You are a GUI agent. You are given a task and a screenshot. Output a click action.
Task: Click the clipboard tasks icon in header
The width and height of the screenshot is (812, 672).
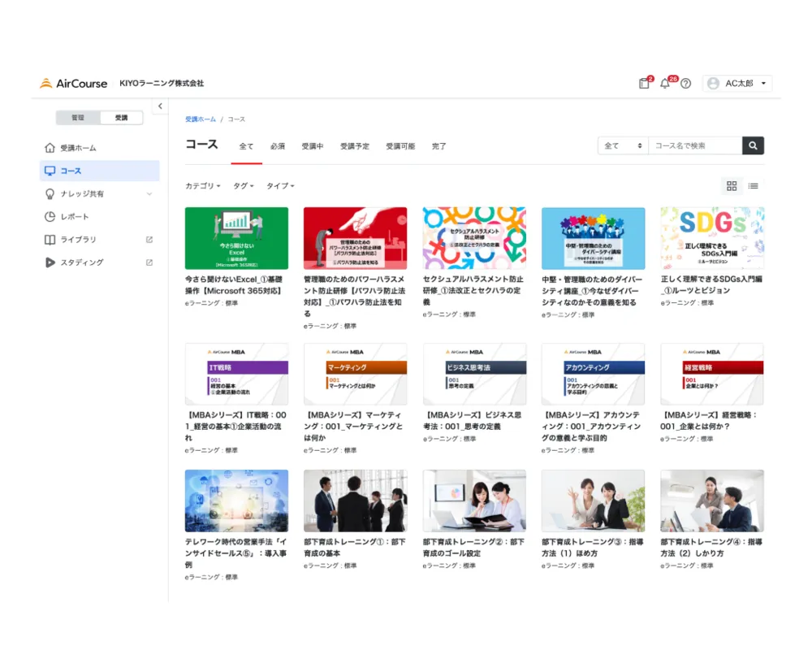[x=644, y=83]
